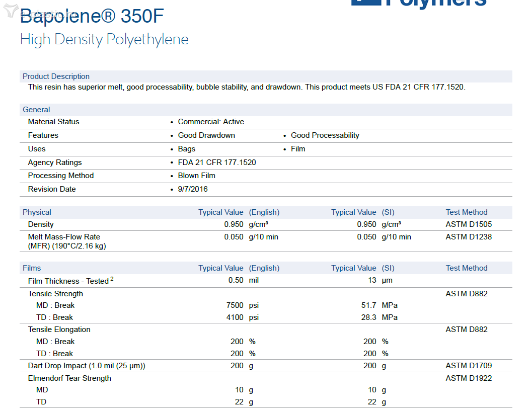The width and height of the screenshot is (532, 415).
Task: Click the Good Processability feature entry
Action: 325,135
